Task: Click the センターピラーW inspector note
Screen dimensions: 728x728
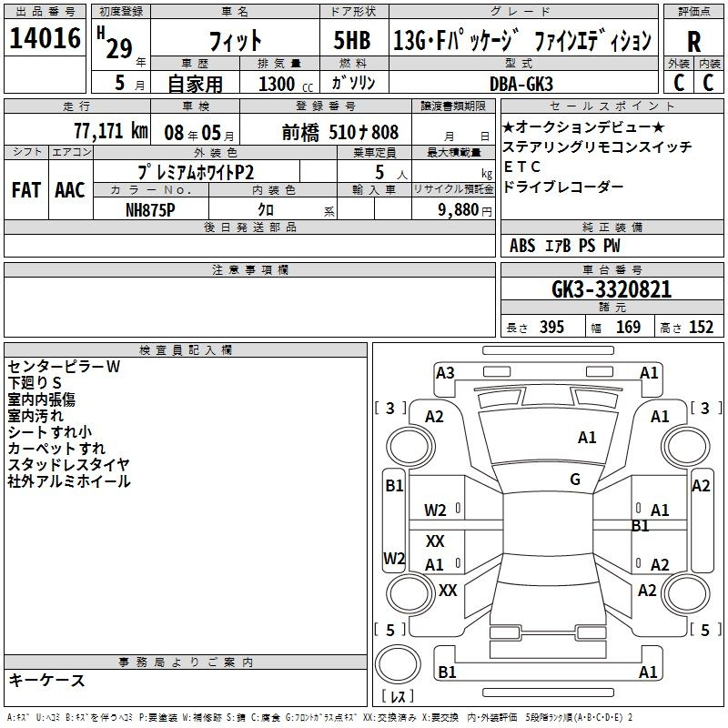Action: (x=64, y=367)
